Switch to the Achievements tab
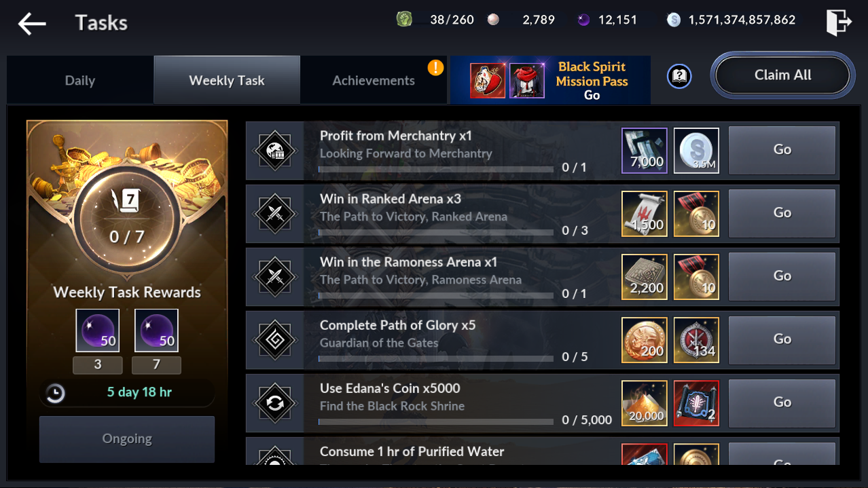This screenshot has height=488, width=868. [374, 80]
